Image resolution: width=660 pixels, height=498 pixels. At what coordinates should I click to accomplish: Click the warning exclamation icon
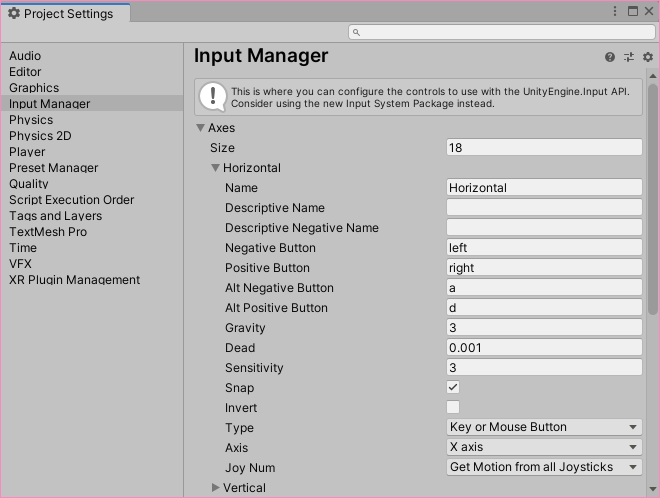(x=213, y=96)
